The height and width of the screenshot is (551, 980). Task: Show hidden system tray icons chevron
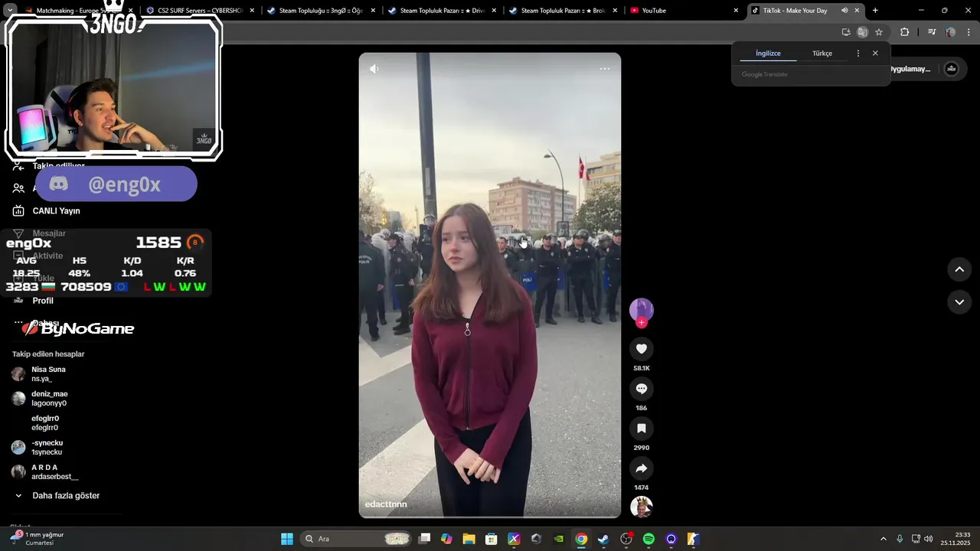[883, 539]
